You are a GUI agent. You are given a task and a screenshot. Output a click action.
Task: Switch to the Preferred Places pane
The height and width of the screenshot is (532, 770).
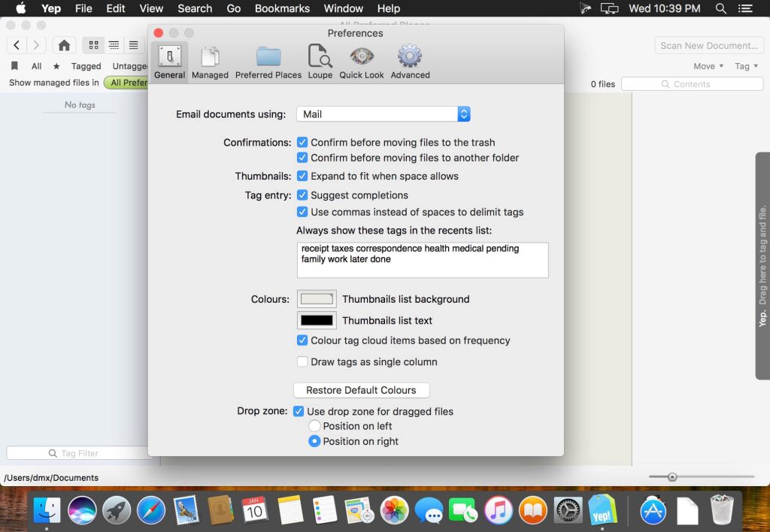click(268, 61)
